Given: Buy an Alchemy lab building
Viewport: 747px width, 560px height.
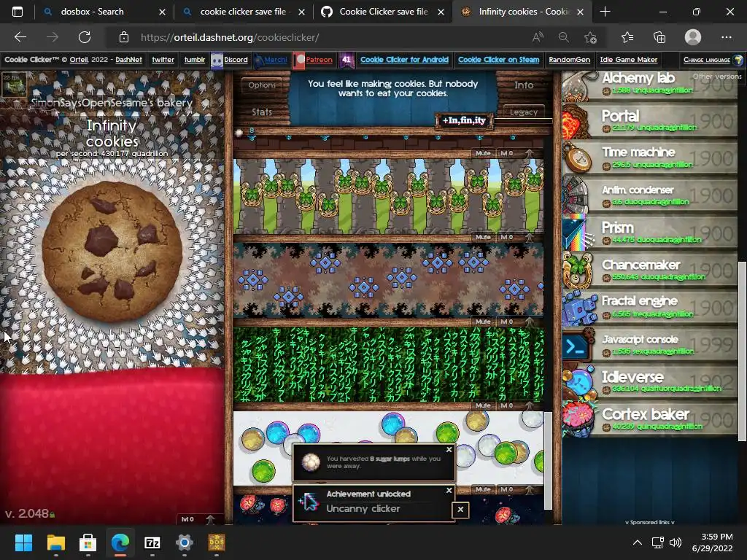Looking at the screenshot, I should pos(650,85).
